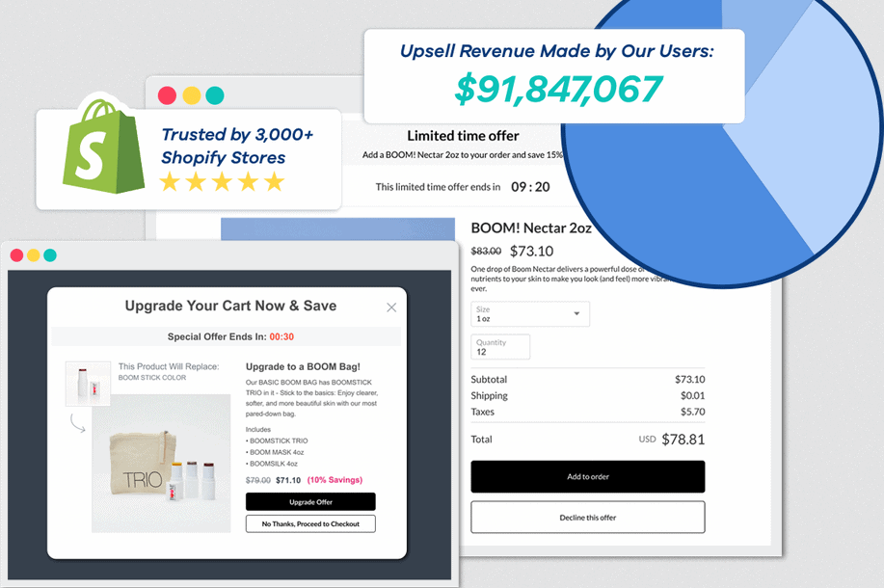Open the Size dropdown
This screenshot has width=884, height=588.
tap(530, 314)
